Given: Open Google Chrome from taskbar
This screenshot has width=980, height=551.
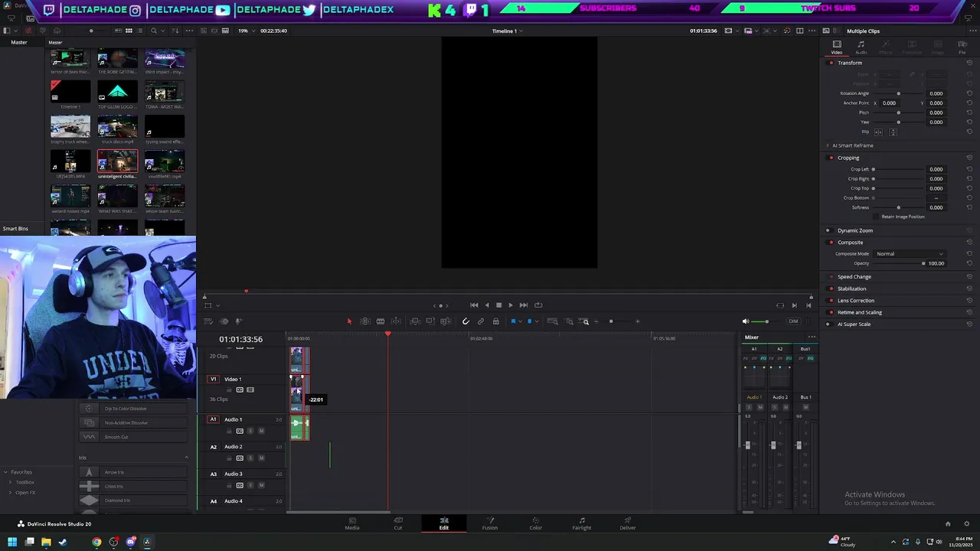Looking at the screenshot, I should tap(96, 542).
